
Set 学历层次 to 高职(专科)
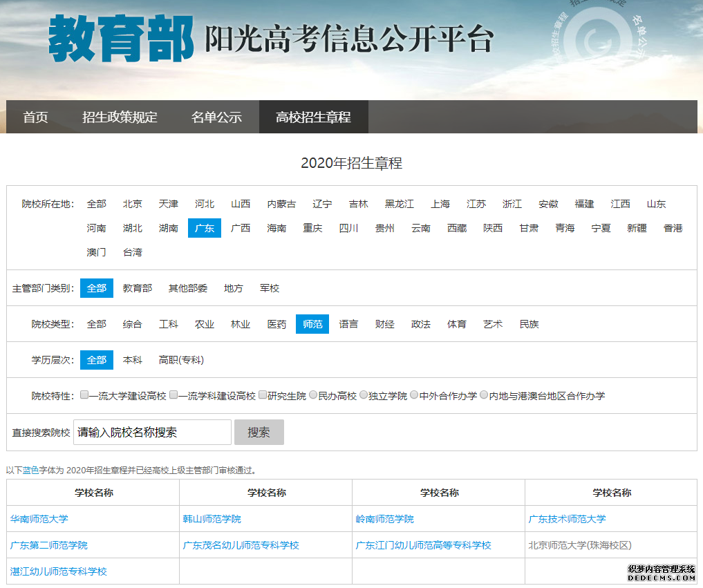tap(181, 360)
